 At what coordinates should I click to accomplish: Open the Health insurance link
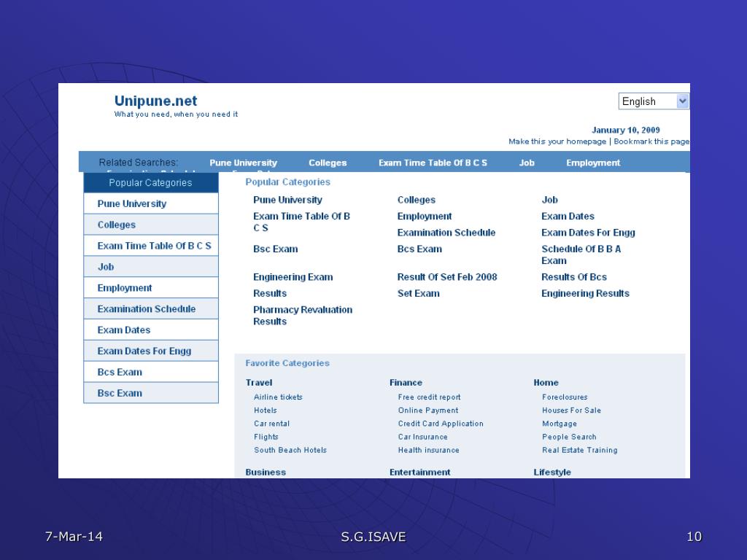[x=428, y=450]
